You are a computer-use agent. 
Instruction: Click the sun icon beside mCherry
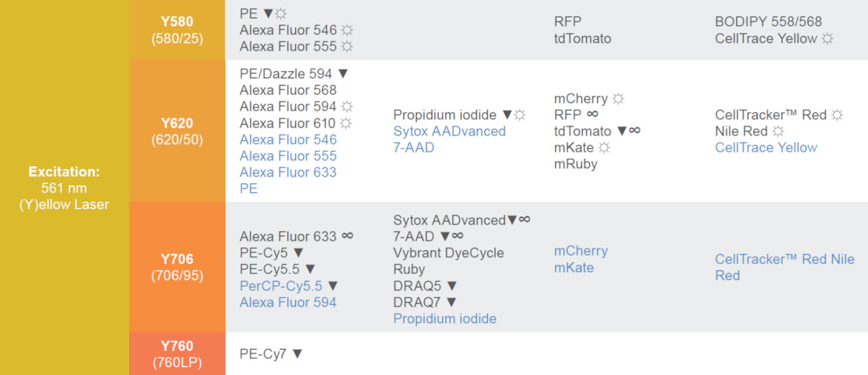pyautogui.click(x=618, y=99)
